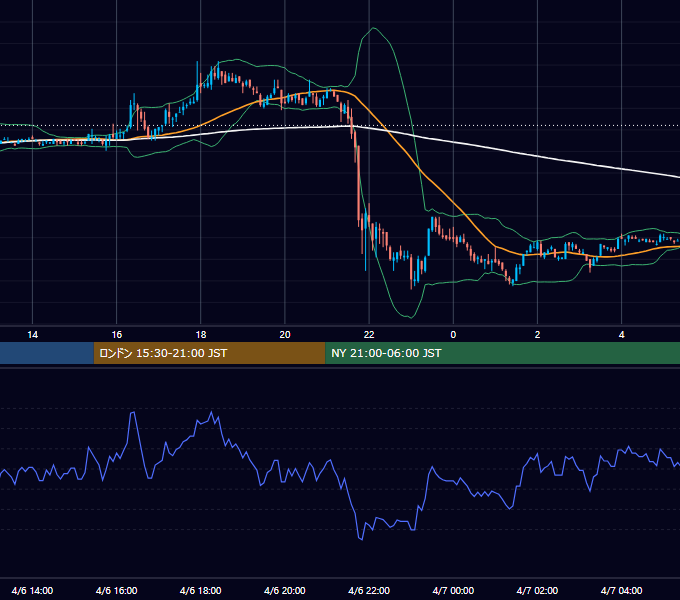
Task: Click the 20 hour label on price chart axis
Action: 285,335
